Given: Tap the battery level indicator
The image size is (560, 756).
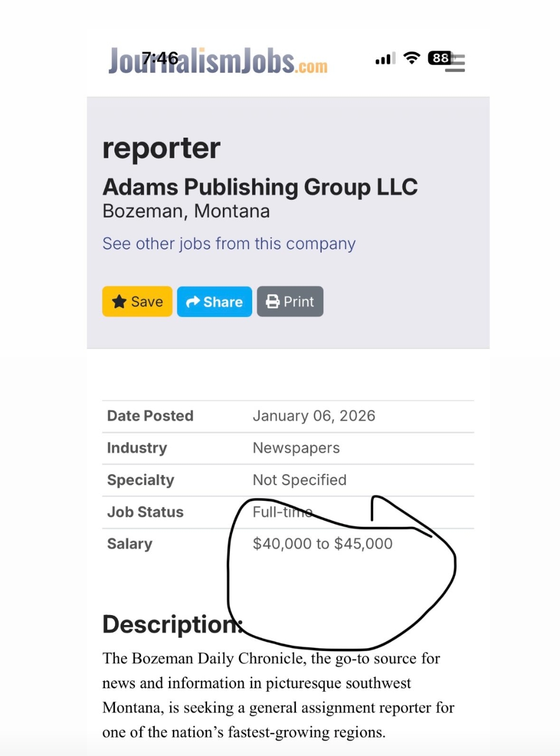Looking at the screenshot, I should (x=440, y=58).
